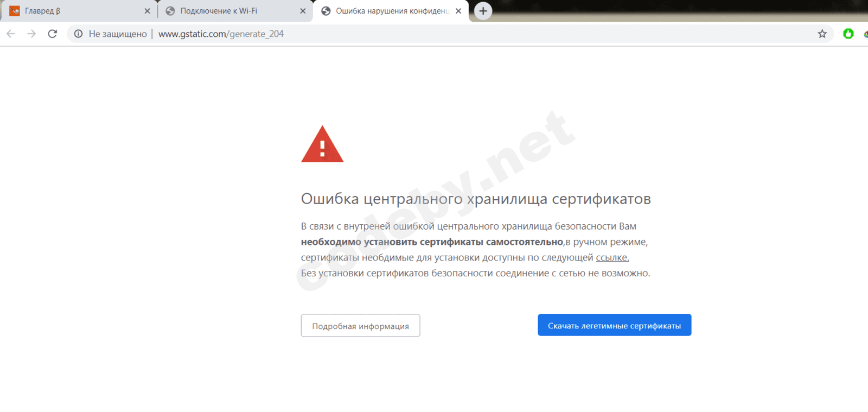Open a new tab with plus button
The height and width of the screenshot is (412, 868).
point(483,11)
